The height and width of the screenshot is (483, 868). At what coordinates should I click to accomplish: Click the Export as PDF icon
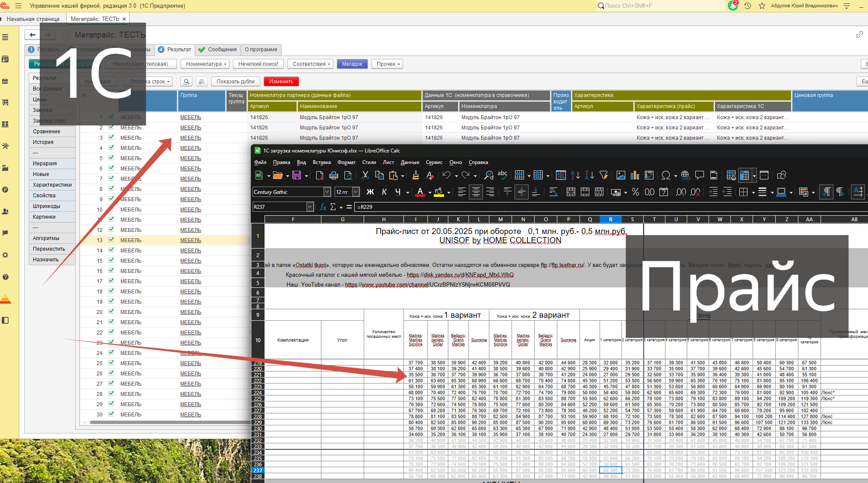(320, 175)
